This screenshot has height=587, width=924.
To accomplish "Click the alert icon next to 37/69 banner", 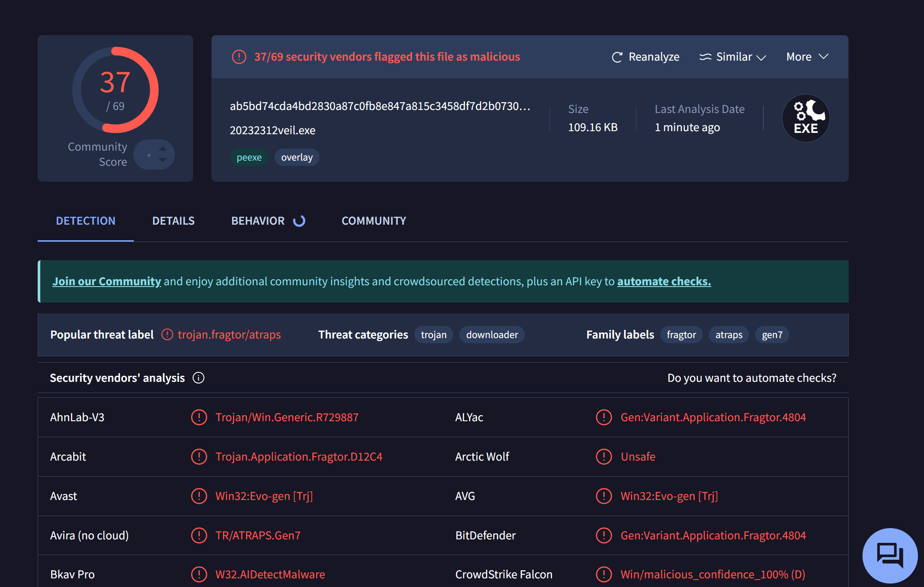I will click(x=239, y=57).
